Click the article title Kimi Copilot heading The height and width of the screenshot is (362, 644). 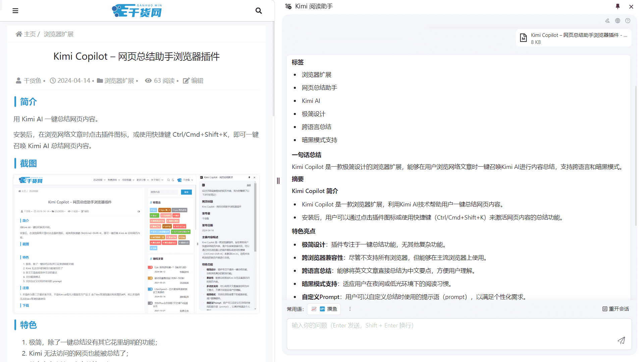(137, 56)
